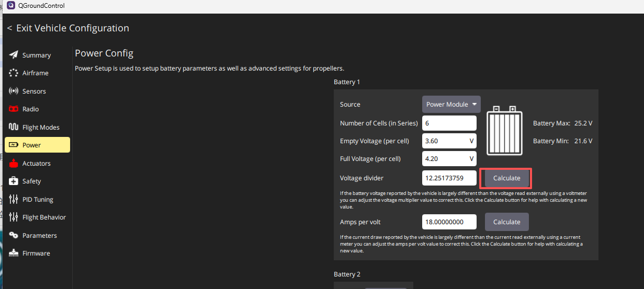Open Safety via medical kit icon
This screenshot has width=644, height=289.
14,181
